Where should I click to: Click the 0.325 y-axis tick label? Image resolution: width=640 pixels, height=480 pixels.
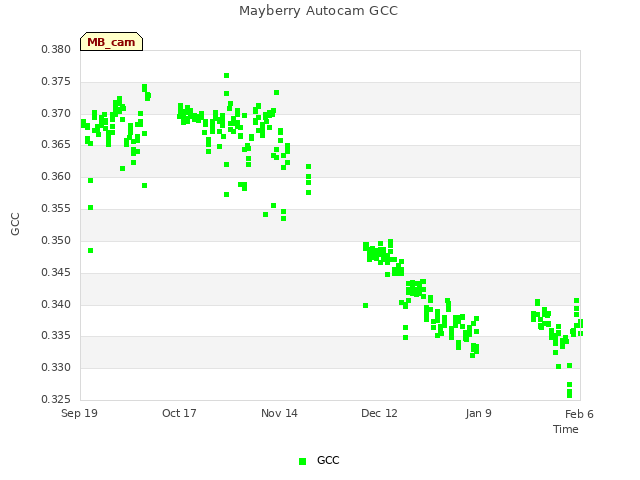[x=56, y=399]
